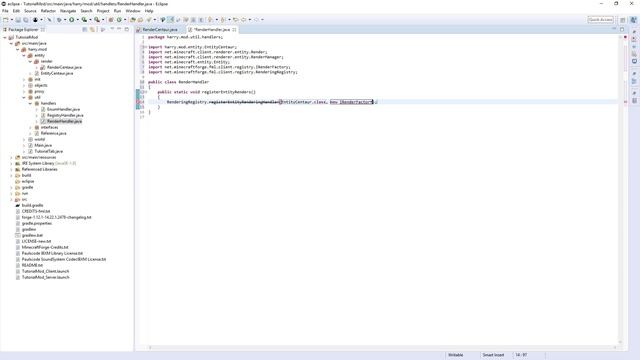Click the Quick Access search field
This screenshot has height=360, width=640.
[600, 20]
